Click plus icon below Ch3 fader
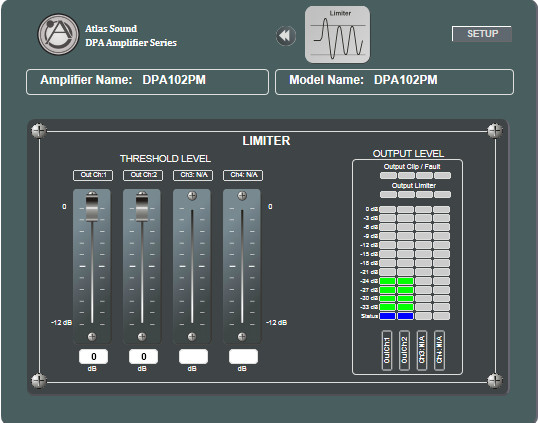This screenshot has height=423, width=538. (192, 337)
